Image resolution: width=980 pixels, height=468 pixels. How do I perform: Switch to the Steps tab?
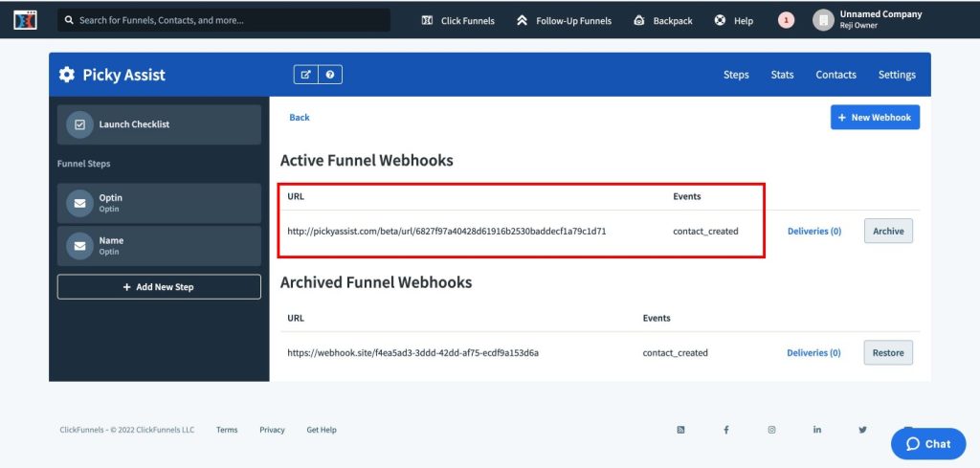click(x=736, y=75)
